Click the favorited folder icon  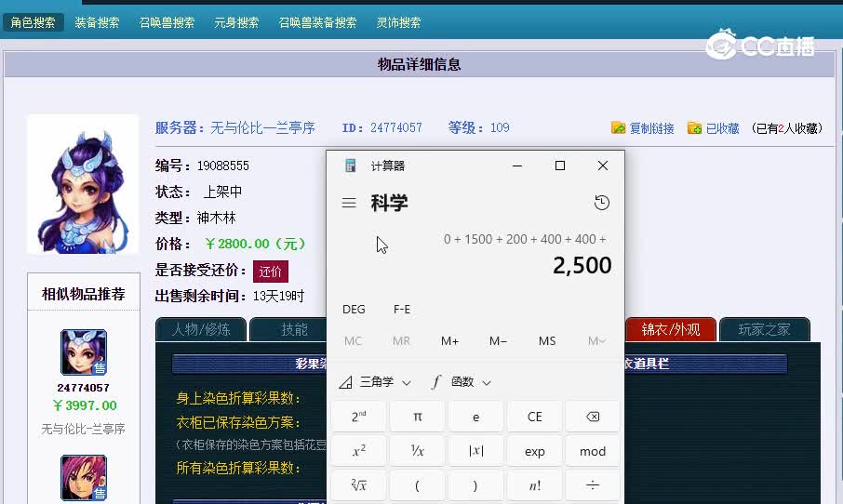694,128
